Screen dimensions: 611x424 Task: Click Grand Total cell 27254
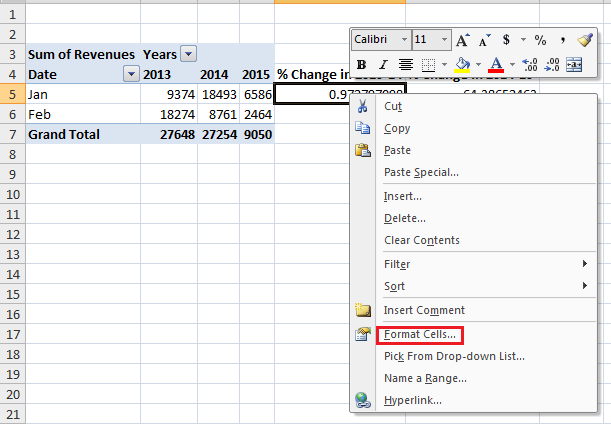coord(219,134)
